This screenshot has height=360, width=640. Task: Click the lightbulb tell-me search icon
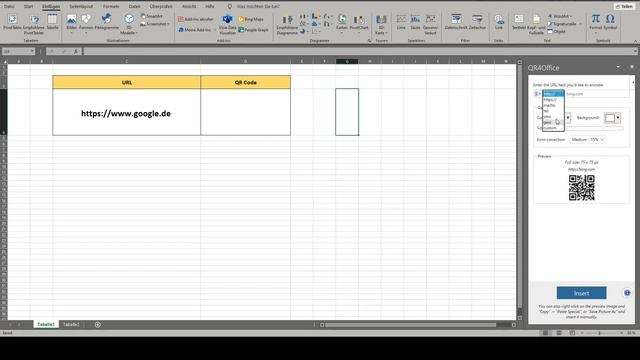(229, 7)
